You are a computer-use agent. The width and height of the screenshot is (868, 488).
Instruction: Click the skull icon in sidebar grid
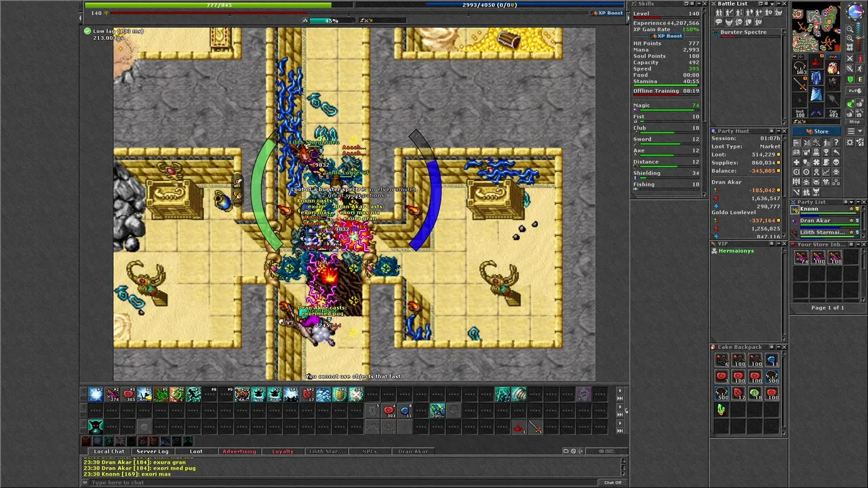836,162
